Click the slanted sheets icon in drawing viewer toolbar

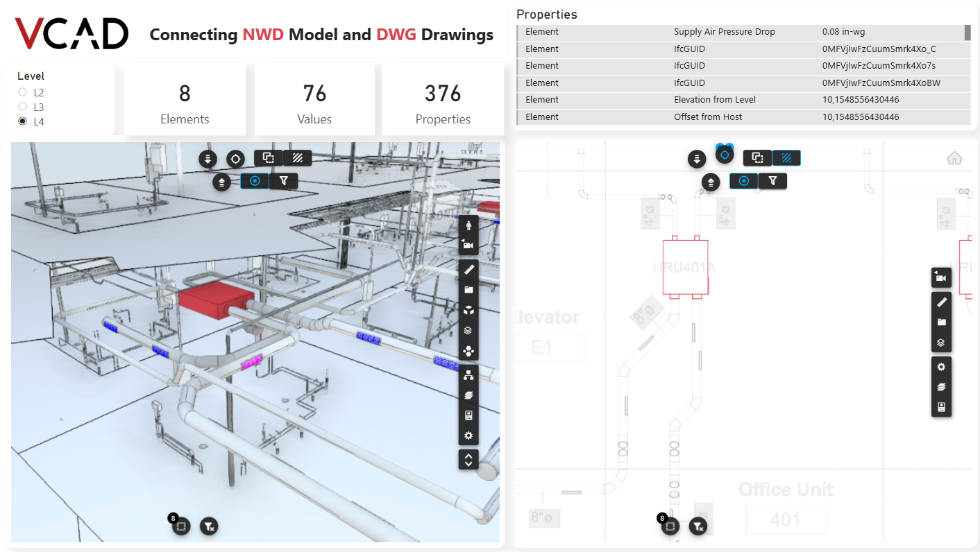(941, 387)
